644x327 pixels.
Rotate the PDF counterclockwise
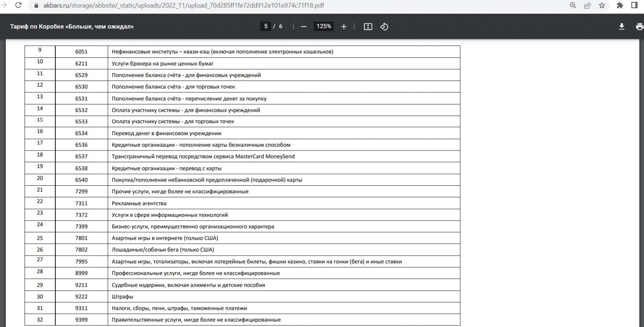tap(384, 26)
